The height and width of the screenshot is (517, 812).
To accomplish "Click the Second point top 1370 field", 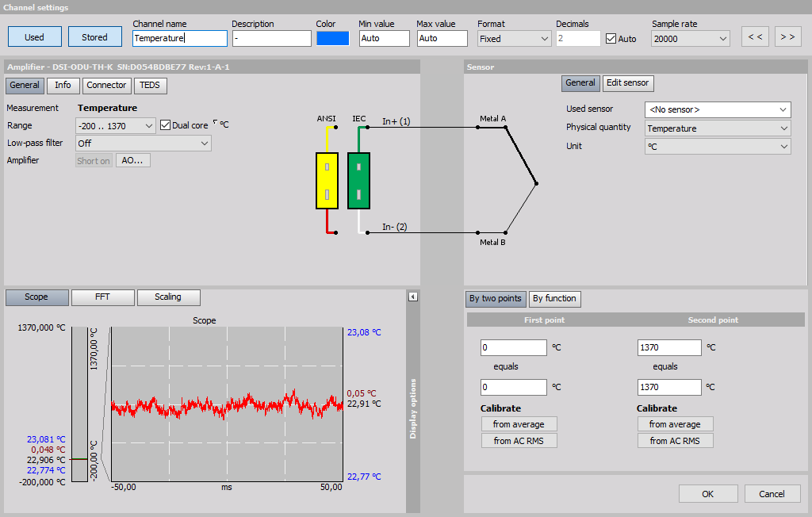I will click(669, 347).
